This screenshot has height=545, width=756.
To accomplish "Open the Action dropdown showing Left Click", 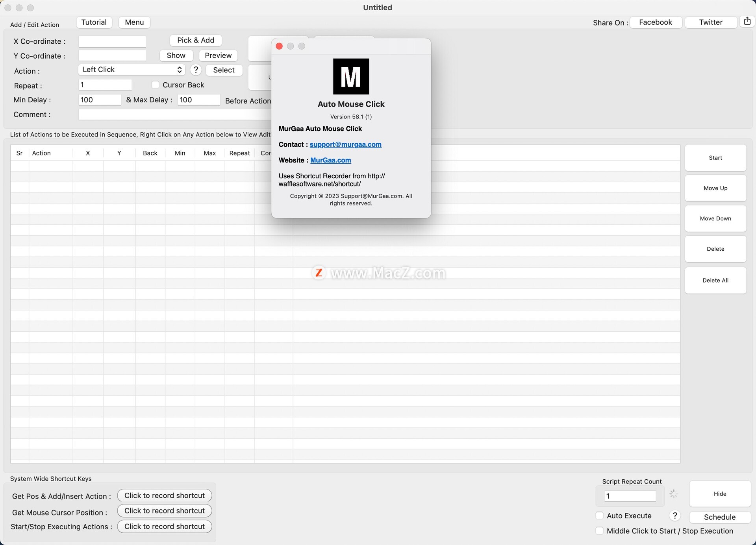I will 132,70.
